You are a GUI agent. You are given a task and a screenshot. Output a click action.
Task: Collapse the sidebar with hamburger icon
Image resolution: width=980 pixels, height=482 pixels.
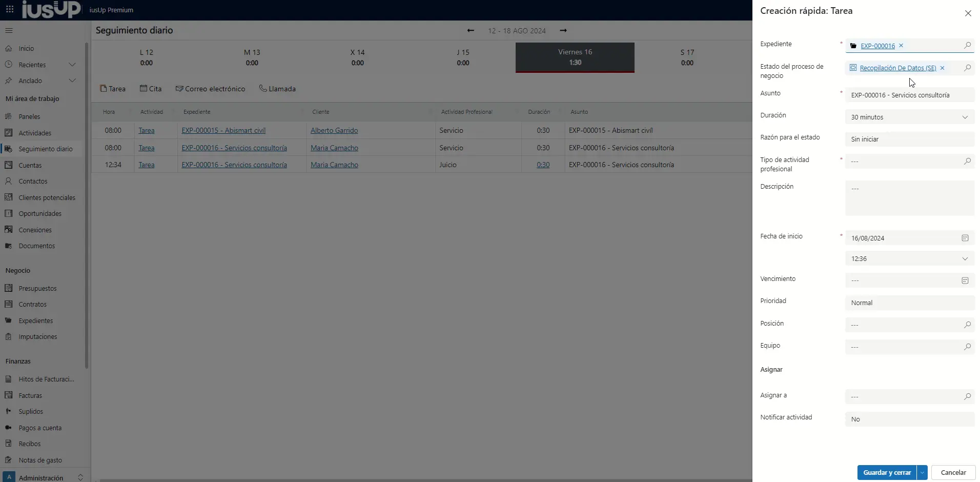tap(9, 31)
